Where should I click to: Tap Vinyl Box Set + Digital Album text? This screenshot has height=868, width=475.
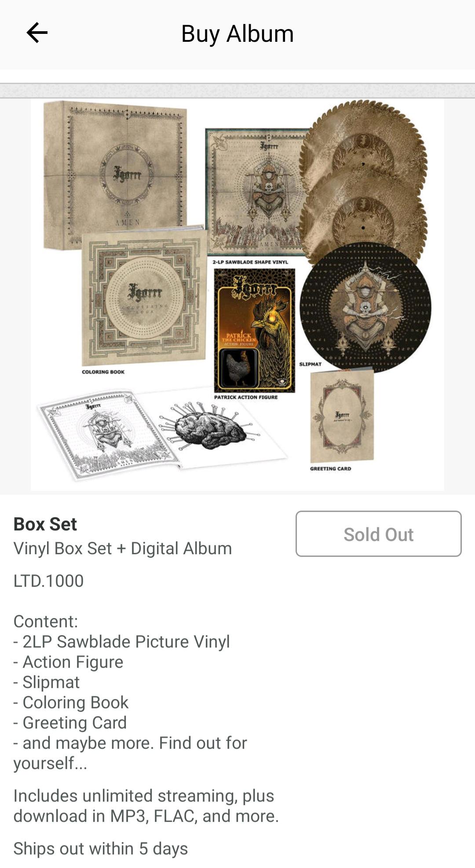click(x=123, y=548)
